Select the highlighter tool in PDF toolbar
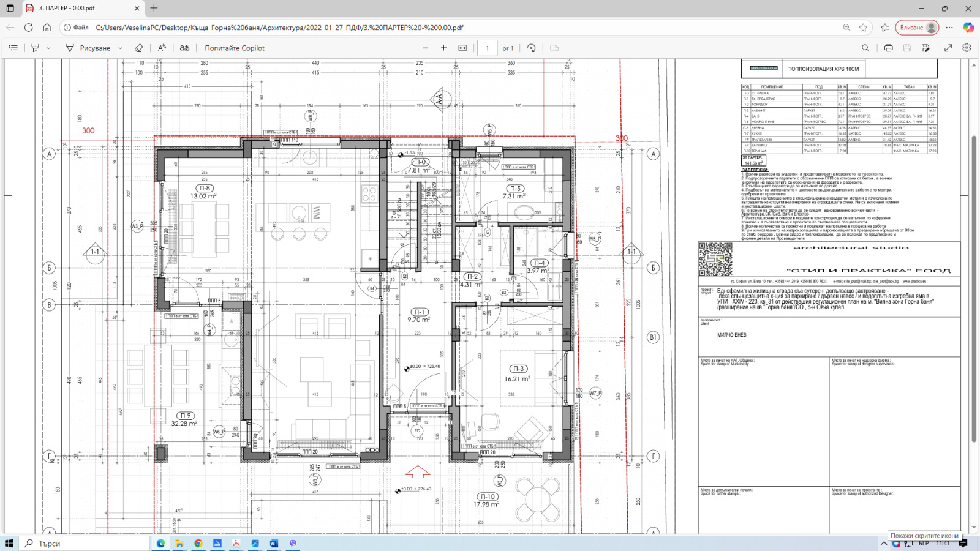 click(36, 48)
